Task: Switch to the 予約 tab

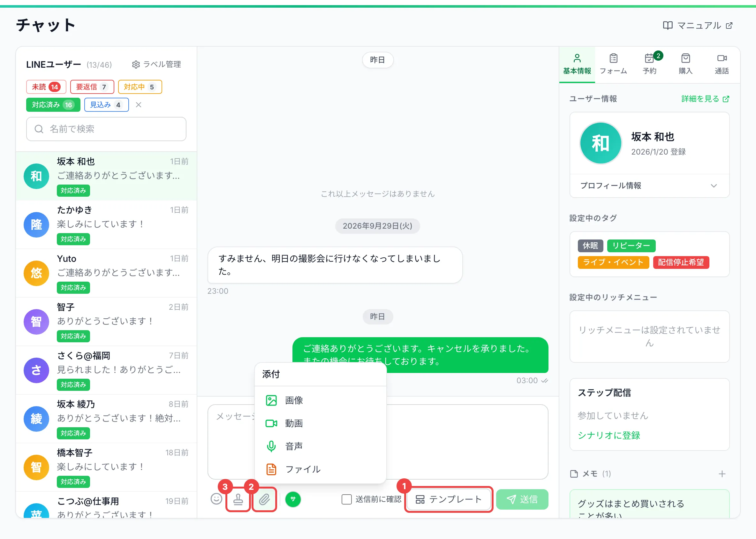Action: click(649, 65)
